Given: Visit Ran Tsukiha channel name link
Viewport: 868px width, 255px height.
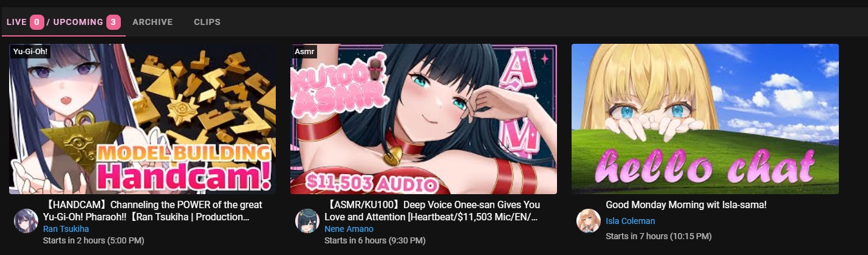Looking at the screenshot, I should pyautogui.click(x=66, y=229).
